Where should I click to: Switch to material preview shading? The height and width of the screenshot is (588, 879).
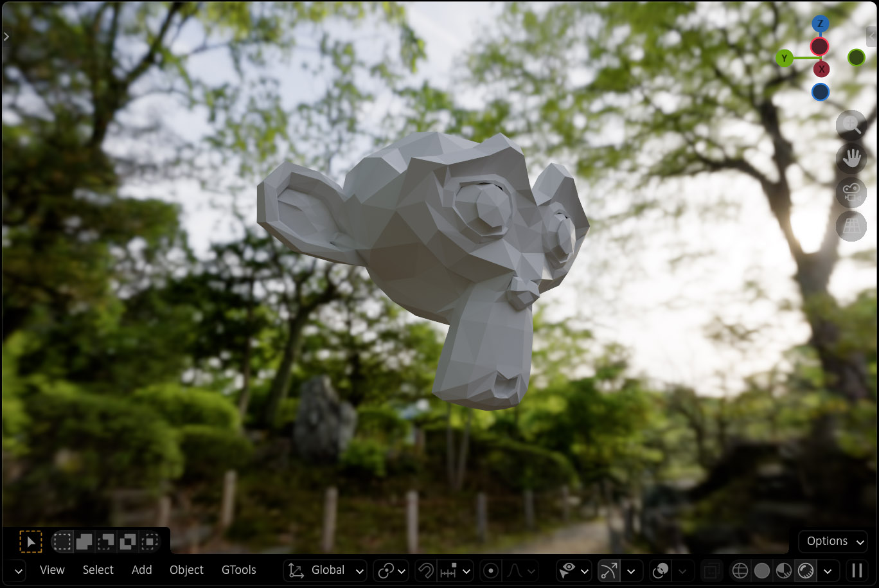[784, 570]
